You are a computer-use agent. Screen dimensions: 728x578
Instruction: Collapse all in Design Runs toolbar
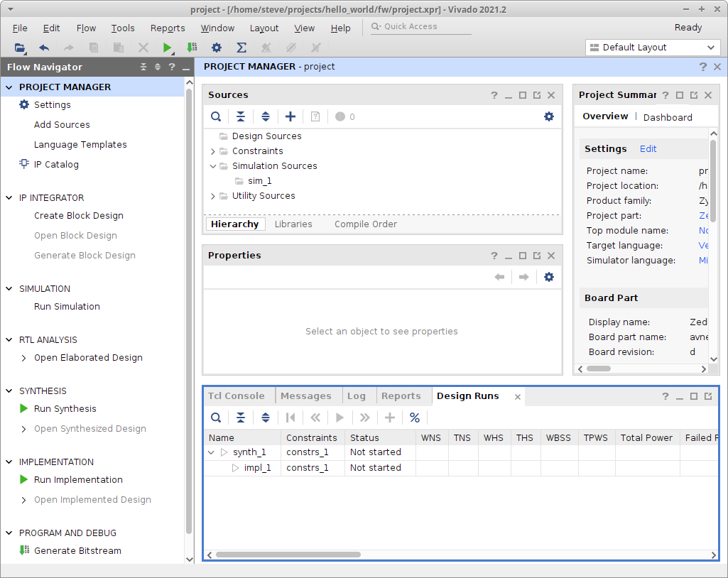click(241, 418)
